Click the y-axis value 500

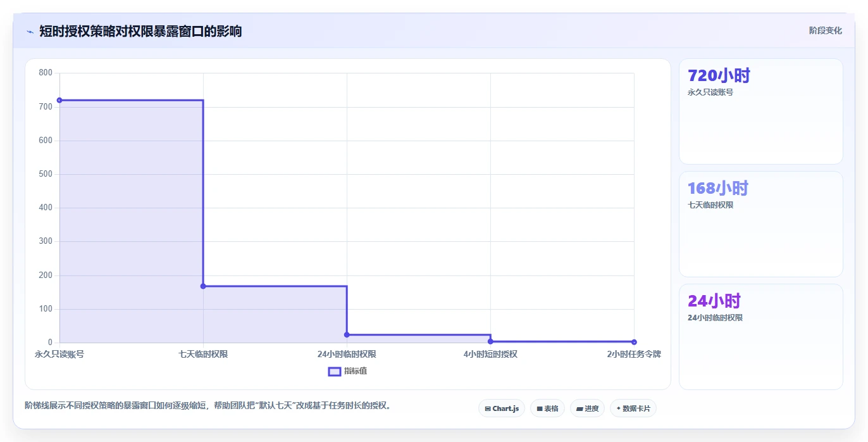point(46,174)
